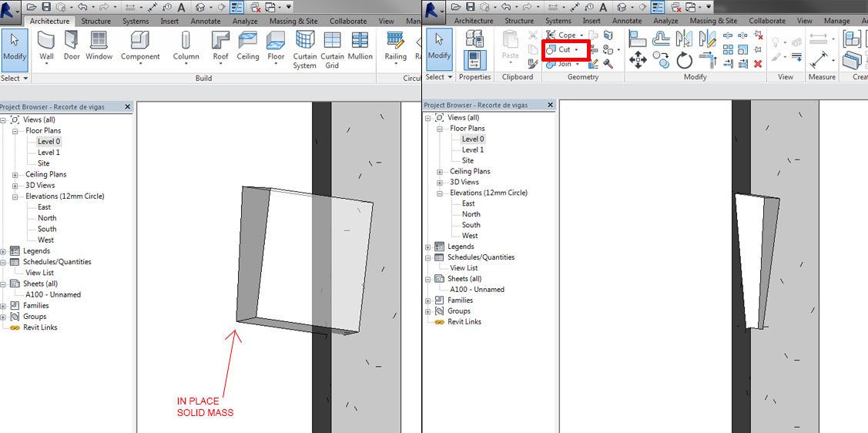Open Analyze tab in left window

pyautogui.click(x=245, y=21)
